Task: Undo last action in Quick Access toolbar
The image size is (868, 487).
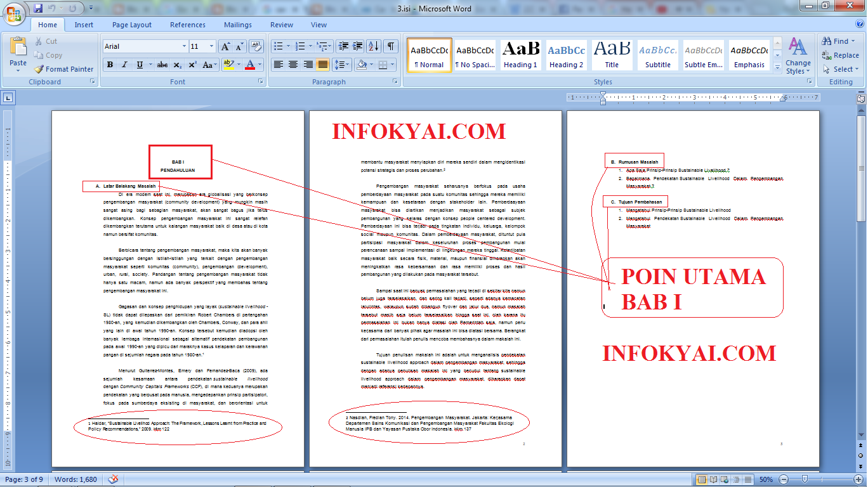Action: pyautogui.click(x=53, y=8)
